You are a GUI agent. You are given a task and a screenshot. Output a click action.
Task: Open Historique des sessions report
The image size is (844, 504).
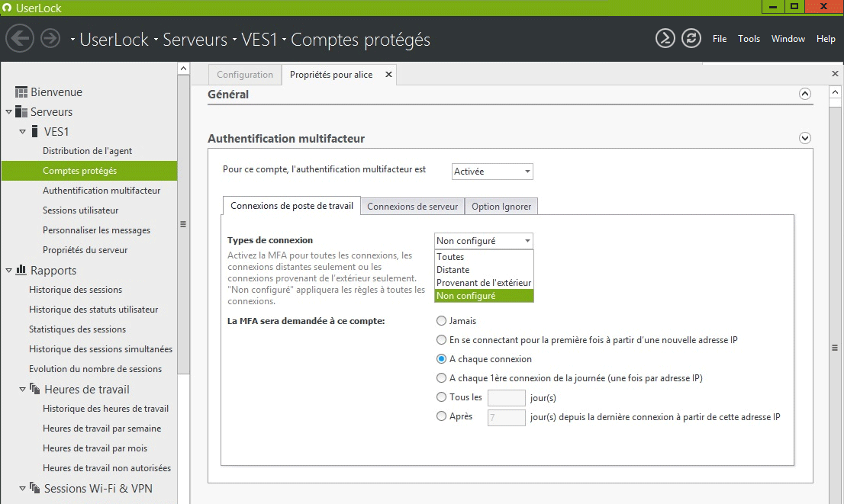tap(76, 290)
